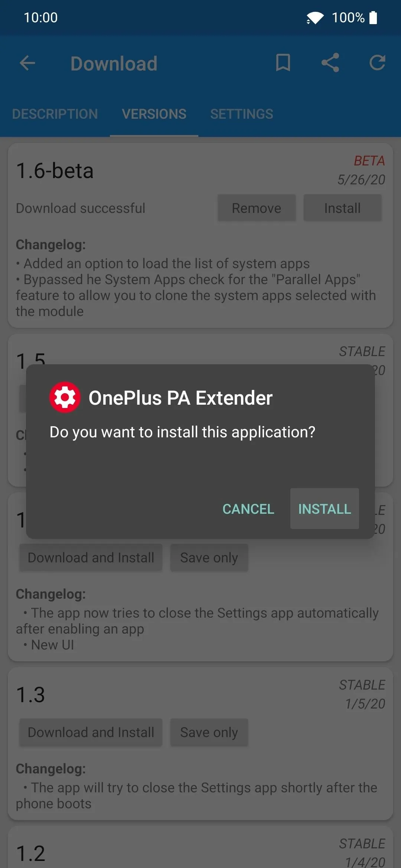Remove the downloaded 1.6-beta file

[257, 208]
